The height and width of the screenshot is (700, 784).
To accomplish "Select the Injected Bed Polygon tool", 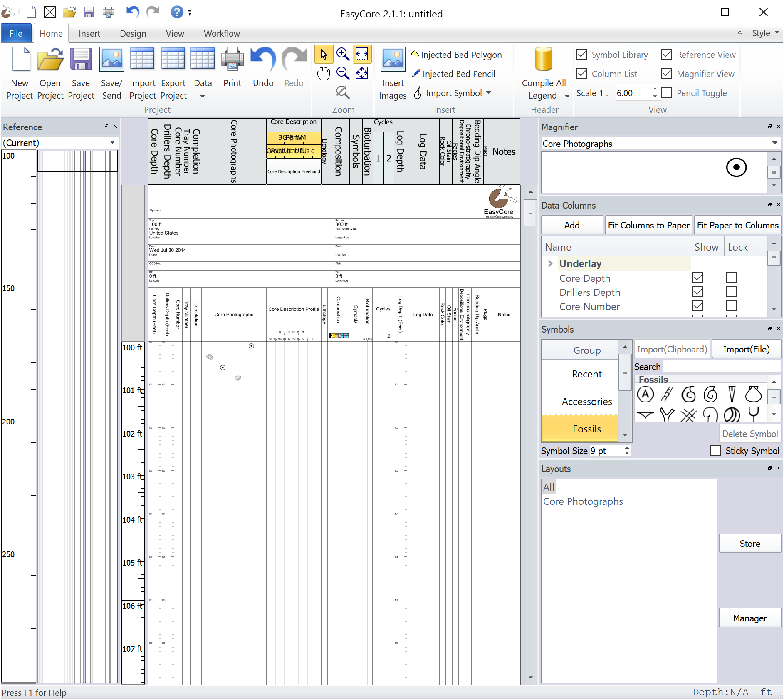I will coord(456,55).
